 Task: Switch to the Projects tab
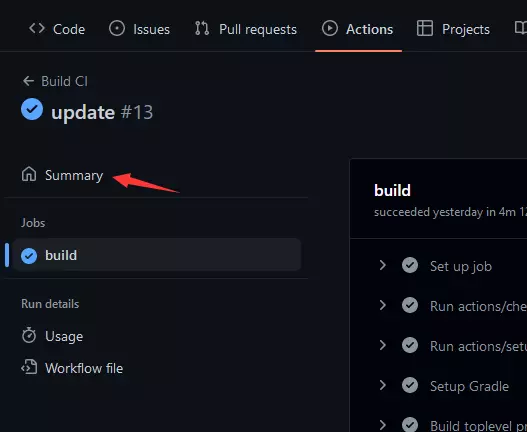[x=453, y=29]
